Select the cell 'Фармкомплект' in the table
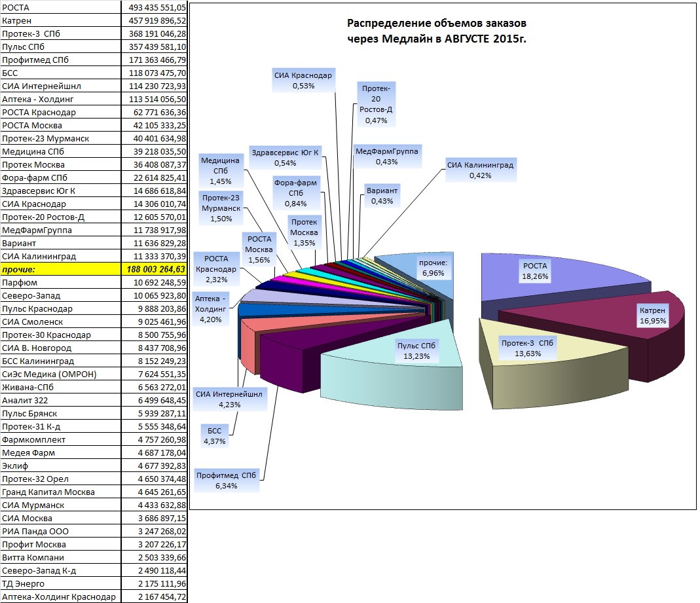The image size is (700, 603). [x=61, y=439]
